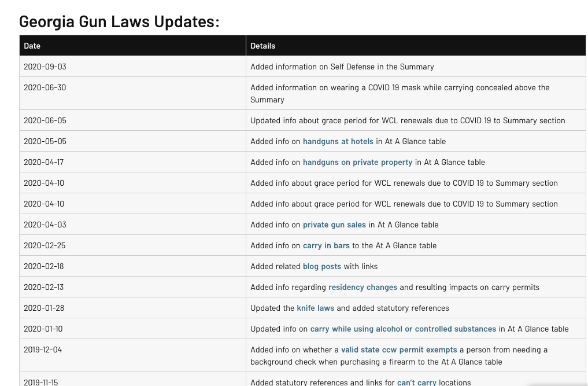Select the 2020-06-30 date cell
588x386 pixels.
tap(133, 94)
